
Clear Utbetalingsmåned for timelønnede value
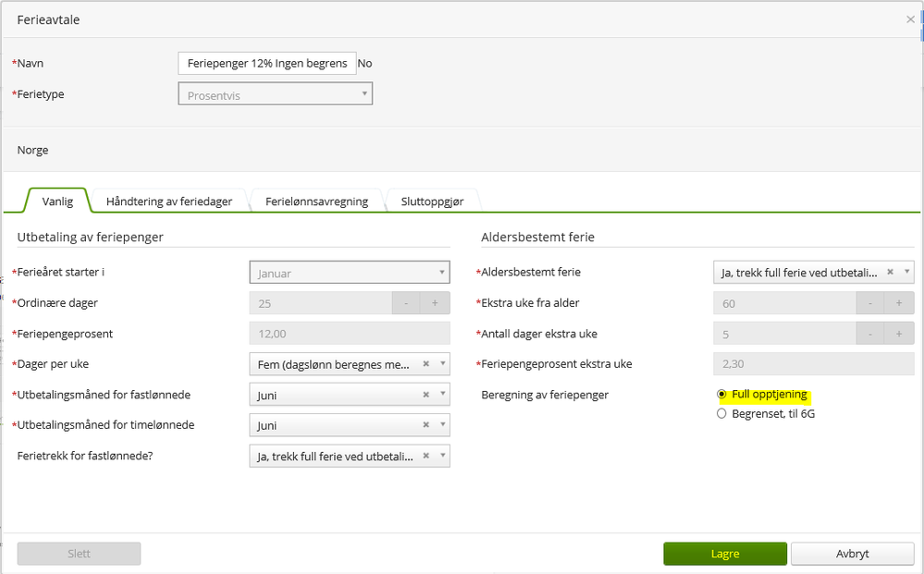[425, 425]
